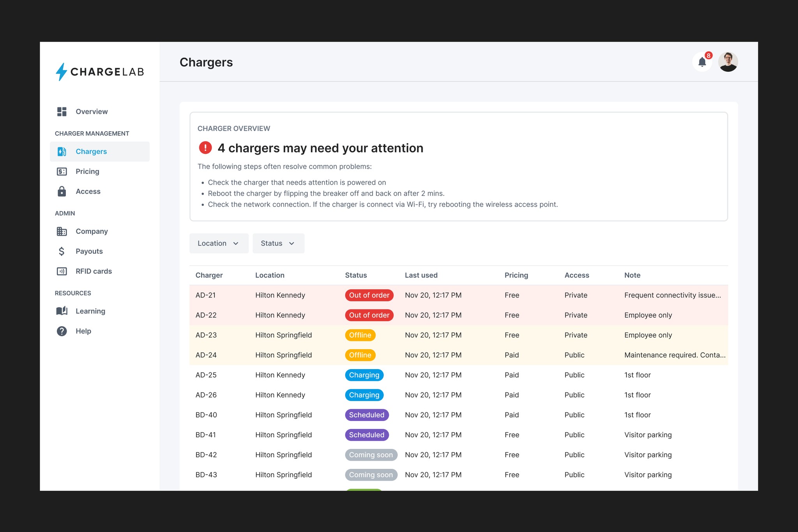Viewport: 798px width, 532px height.
Task: Open the user profile avatar
Action: pyautogui.click(x=728, y=62)
